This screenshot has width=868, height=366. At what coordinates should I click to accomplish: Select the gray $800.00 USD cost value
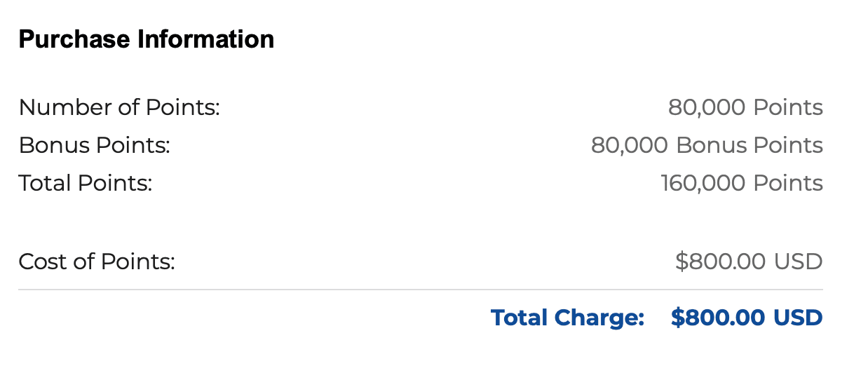(749, 262)
